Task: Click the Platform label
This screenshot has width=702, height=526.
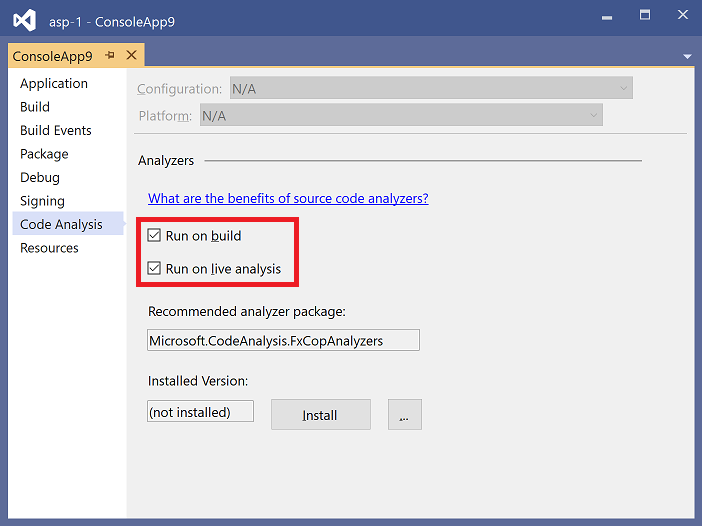Action: tap(165, 116)
